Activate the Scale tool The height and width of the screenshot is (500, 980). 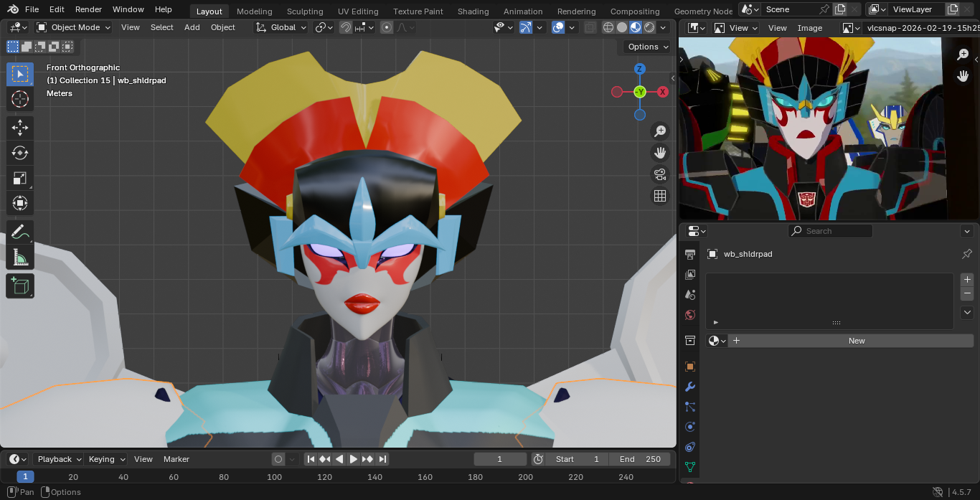pyautogui.click(x=20, y=178)
